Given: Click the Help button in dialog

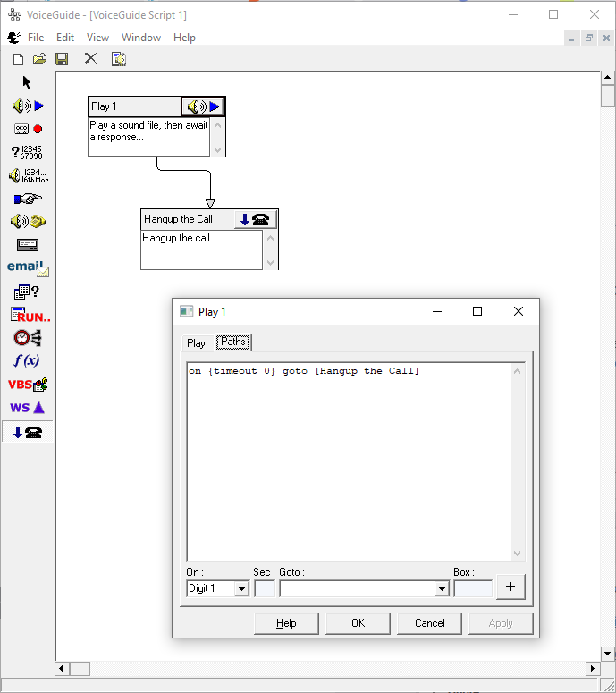Looking at the screenshot, I should tap(286, 623).
